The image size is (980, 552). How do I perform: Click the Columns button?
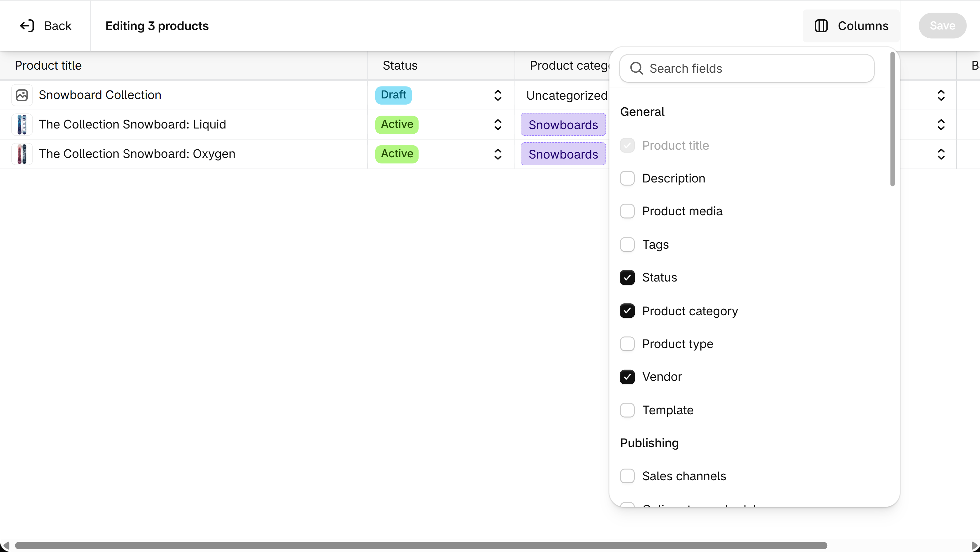pyautogui.click(x=851, y=26)
